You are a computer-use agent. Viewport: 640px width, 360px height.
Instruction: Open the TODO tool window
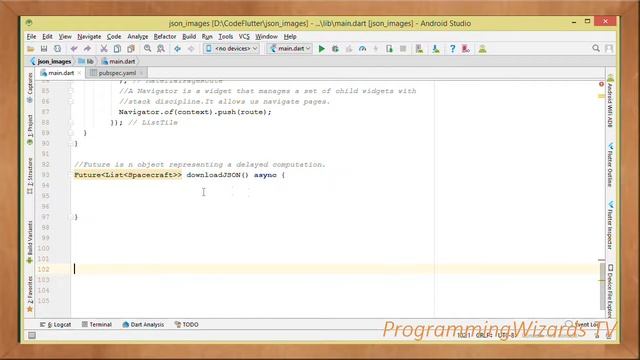pos(187,324)
